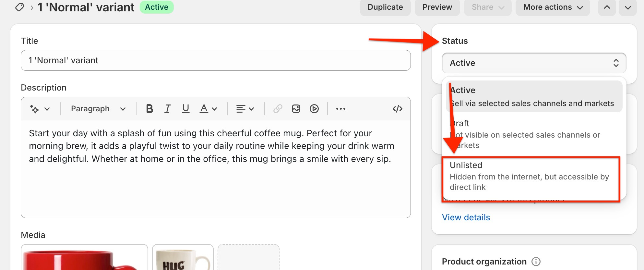Click the Description section label
This screenshot has width=644, height=270.
click(x=43, y=88)
